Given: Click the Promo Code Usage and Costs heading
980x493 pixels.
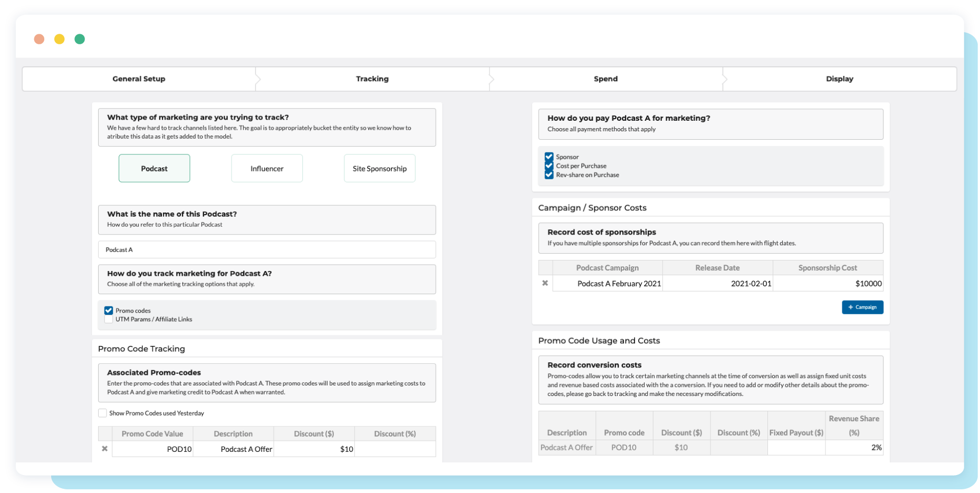Looking at the screenshot, I should pyautogui.click(x=599, y=341).
